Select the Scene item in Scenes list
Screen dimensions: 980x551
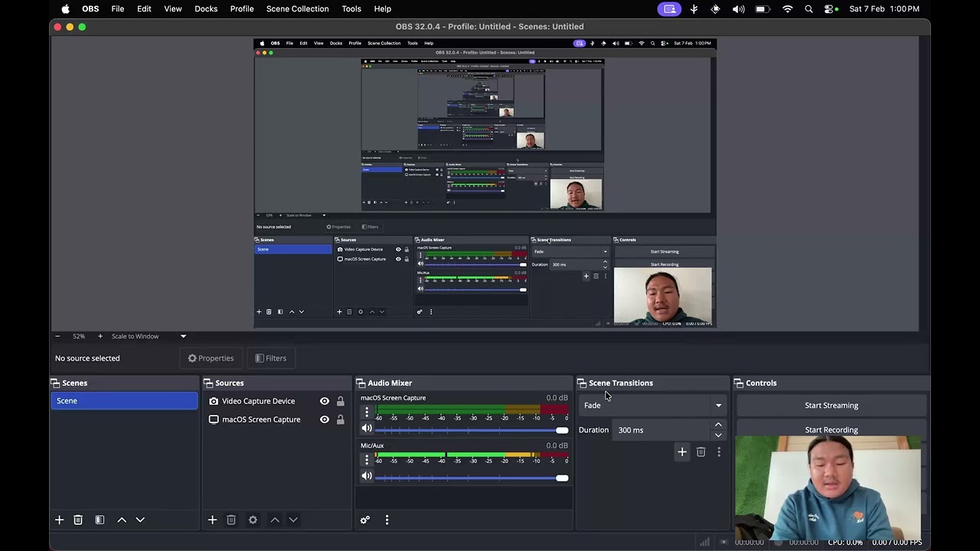click(124, 401)
